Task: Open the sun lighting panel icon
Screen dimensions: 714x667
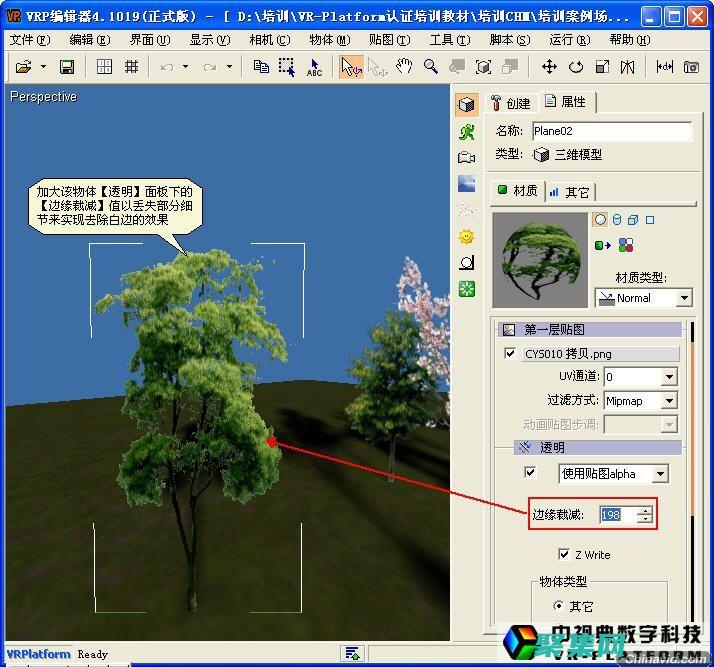Action: tap(466, 237)
